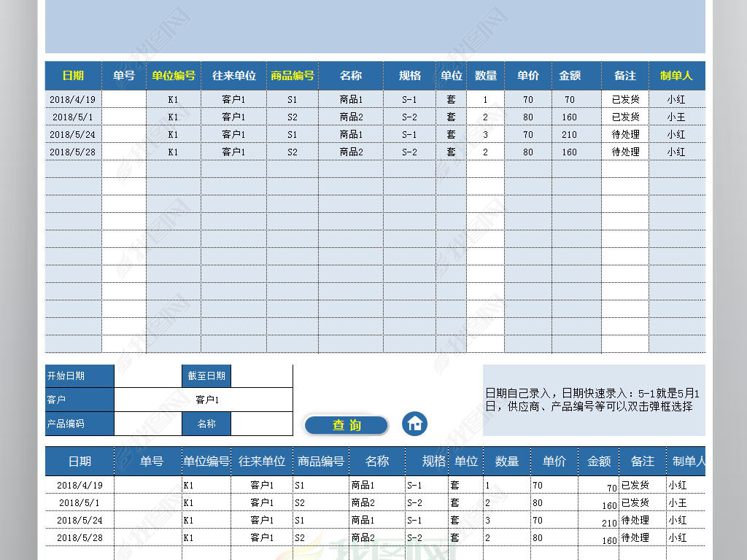
Task: Click the 往来单位 header in the bottom results table
Action: point(262,462)
